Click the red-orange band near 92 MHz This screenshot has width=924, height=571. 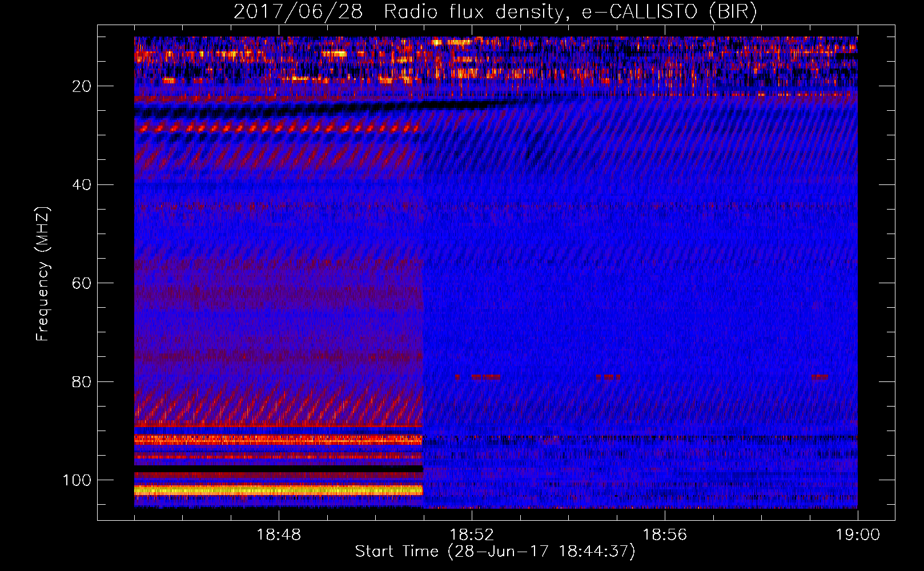(278, 440)
